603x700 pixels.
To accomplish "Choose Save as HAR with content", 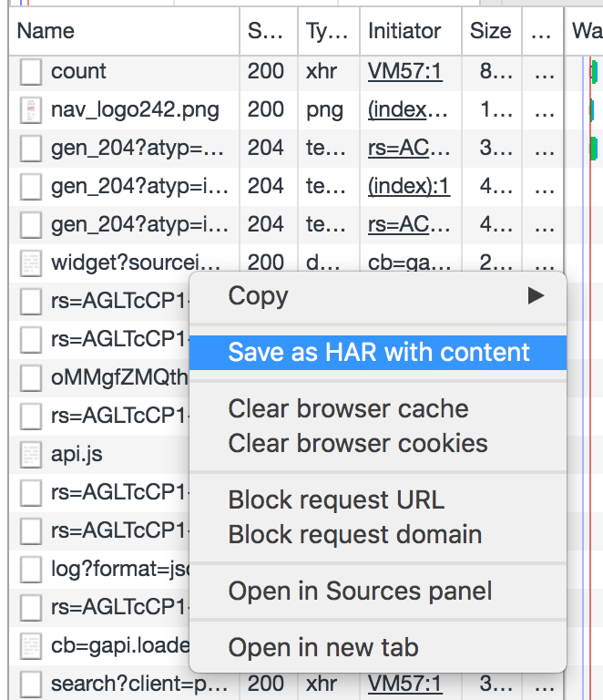I will [378, 353].
